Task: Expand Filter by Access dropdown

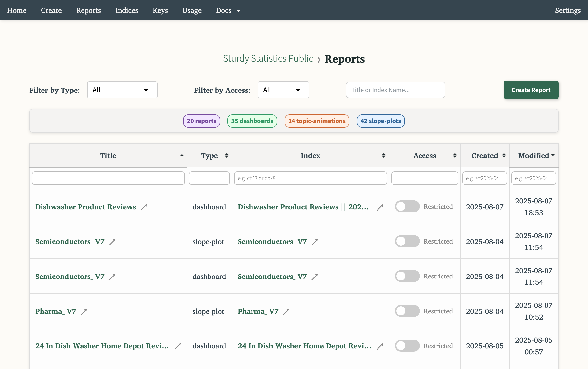Action: (283, 90)
